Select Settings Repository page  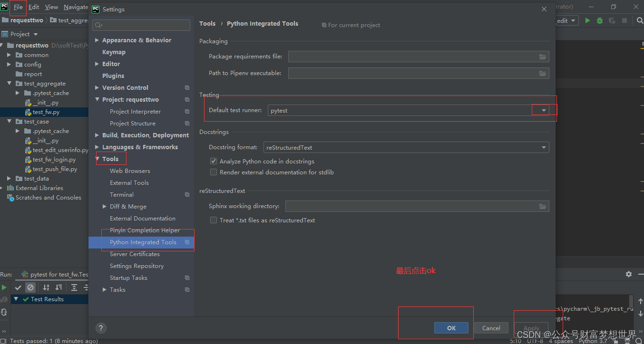pos(137,266)
